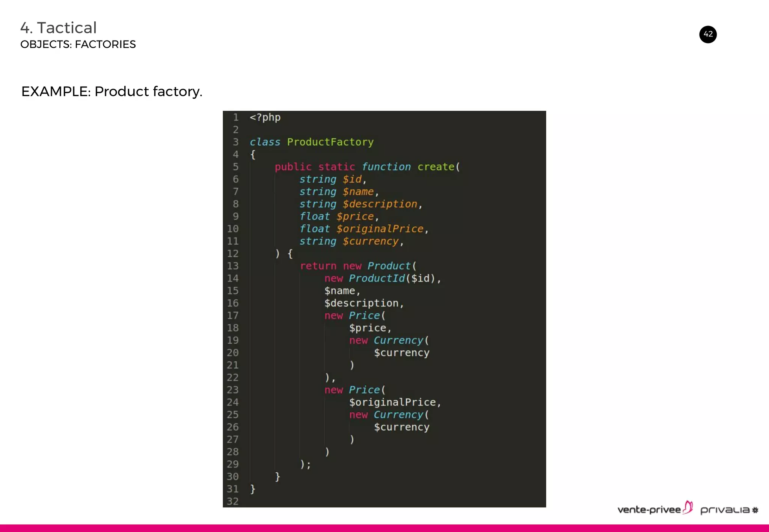Click 'public static function create(' line

click(x=367, y=167)
